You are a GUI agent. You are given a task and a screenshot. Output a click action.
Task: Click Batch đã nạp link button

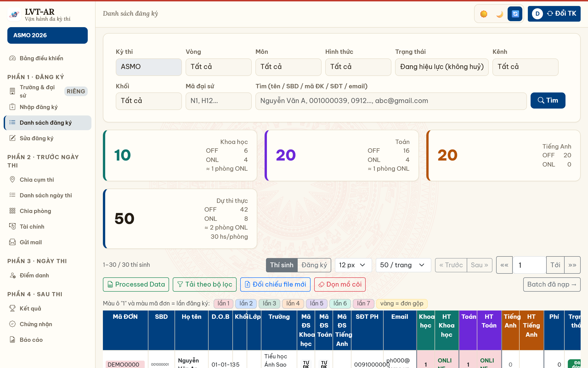coord(551,284)
